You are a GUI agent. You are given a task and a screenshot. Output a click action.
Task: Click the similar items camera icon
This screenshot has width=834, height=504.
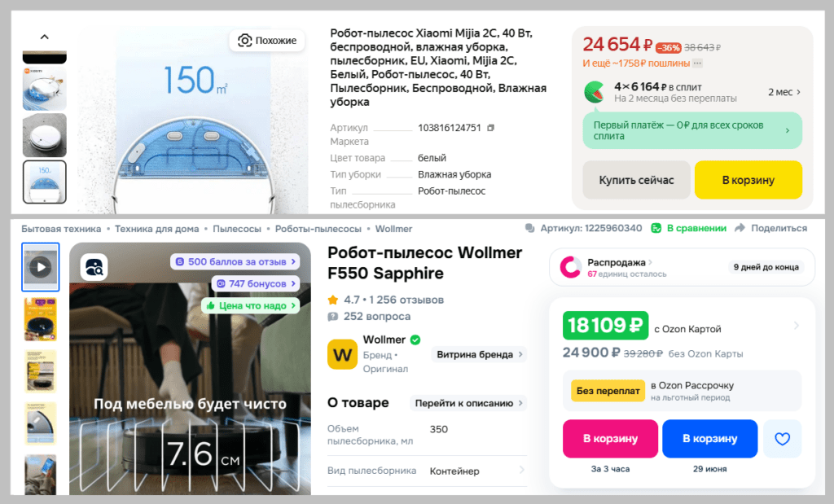tap(244, 41)
